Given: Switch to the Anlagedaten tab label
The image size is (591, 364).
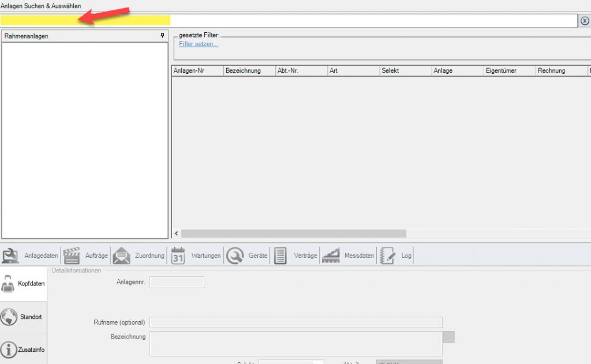Looking at the screenshot, I should (x=41, y=256).
